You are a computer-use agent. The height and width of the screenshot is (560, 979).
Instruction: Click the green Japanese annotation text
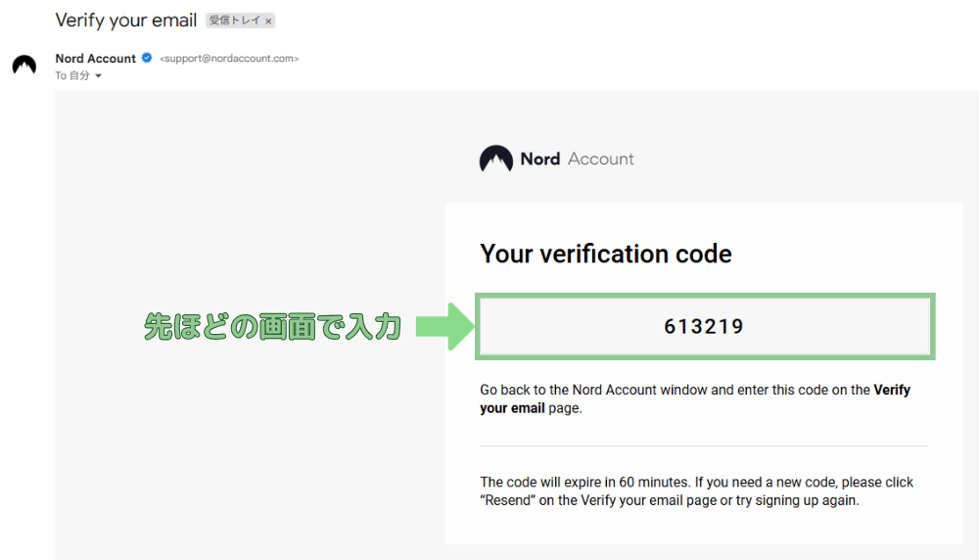[x=272, y=327]
